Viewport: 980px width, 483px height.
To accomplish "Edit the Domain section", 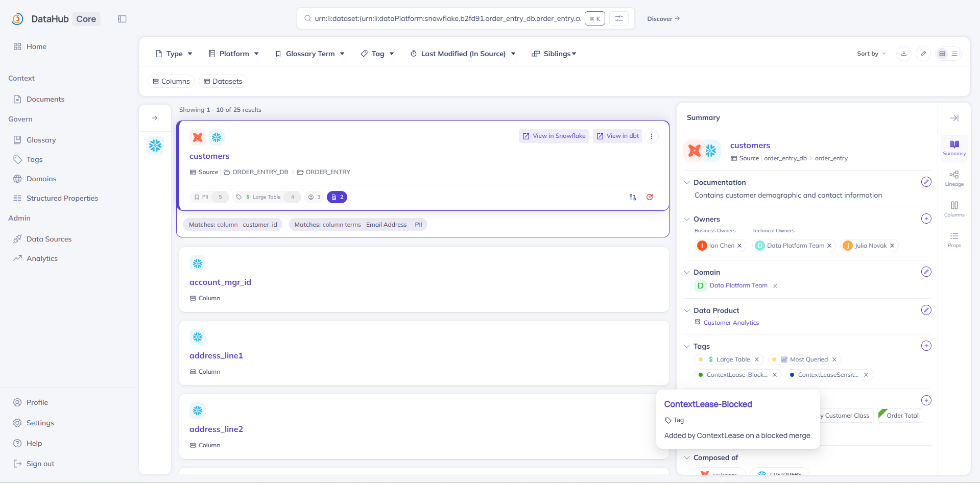I will pos(926,272).
